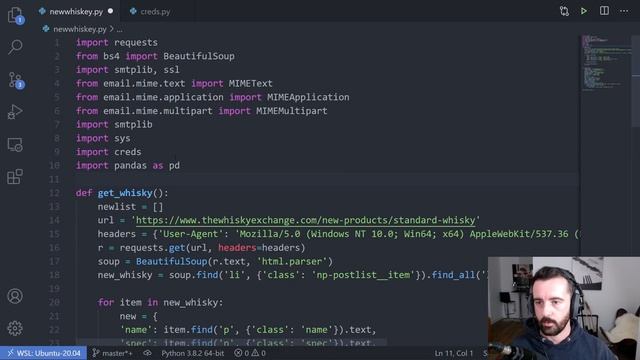The image size is (640, 360).
Task: Switch to the newwhiskey.py tab
Action: (76, 12)
